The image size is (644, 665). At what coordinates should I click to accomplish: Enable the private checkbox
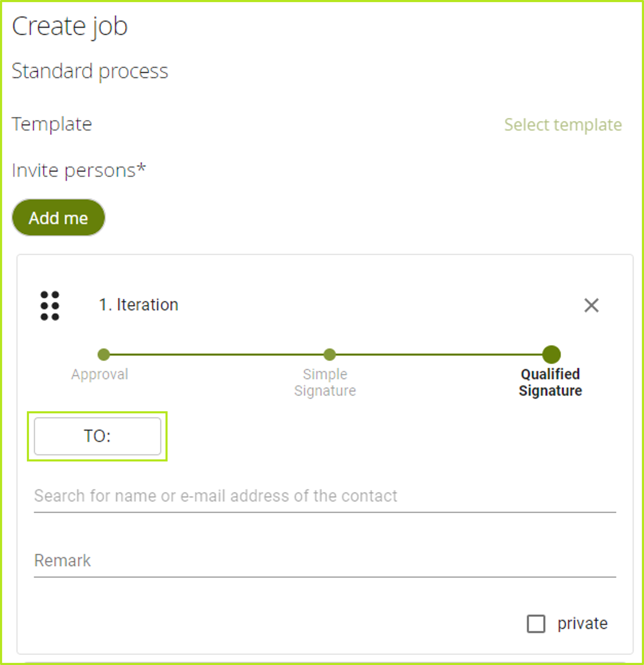coord(536,624)
